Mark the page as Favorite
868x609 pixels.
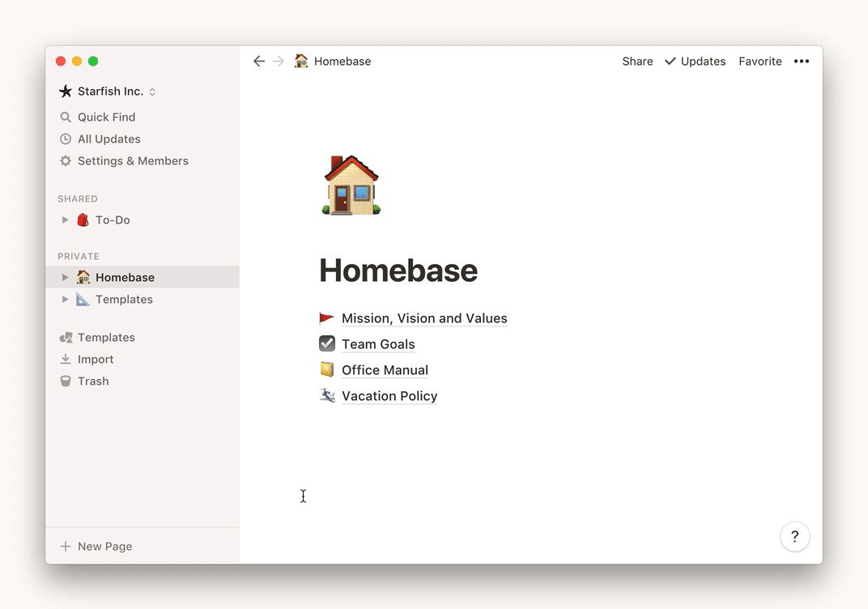point(759,62)
